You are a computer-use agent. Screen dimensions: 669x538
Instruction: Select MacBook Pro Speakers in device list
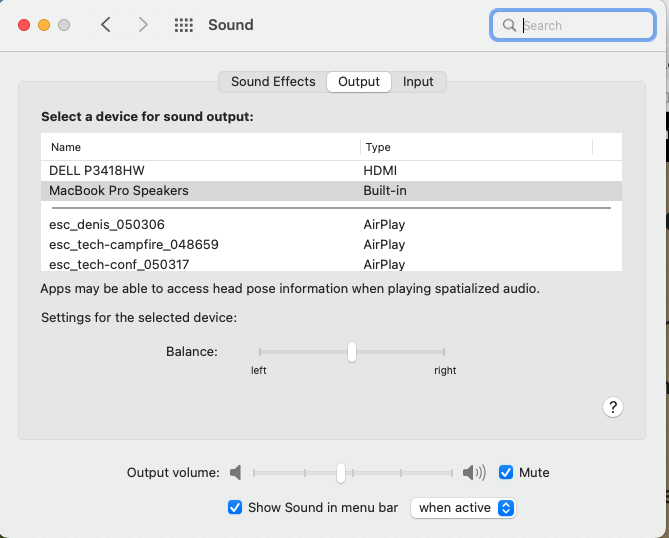click(x=119, y=190)
